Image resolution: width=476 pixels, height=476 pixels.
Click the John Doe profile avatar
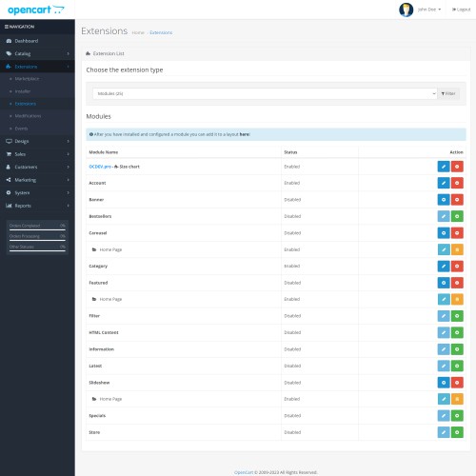(407, 10)
